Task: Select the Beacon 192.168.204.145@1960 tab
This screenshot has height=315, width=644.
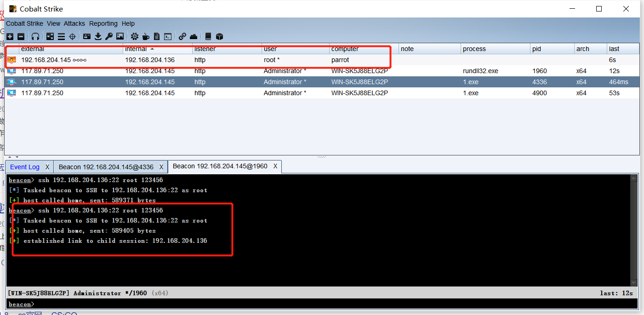Action: (220, 166)
